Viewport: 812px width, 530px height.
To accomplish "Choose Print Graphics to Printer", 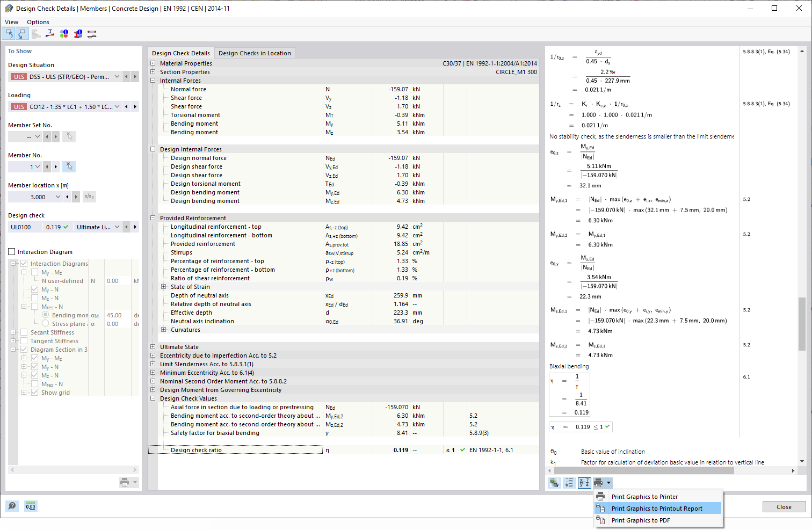I will click(x=658, y=497).
